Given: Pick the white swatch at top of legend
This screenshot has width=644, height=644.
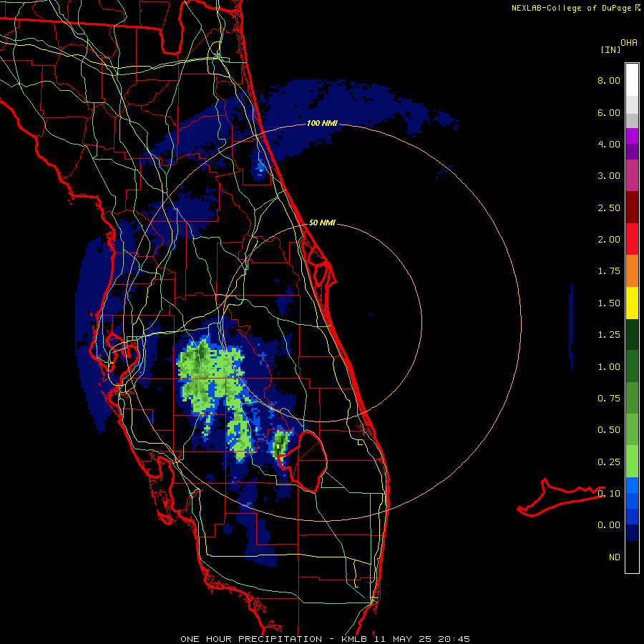Looking at the screenshot, I should click(x=632, y=79).
